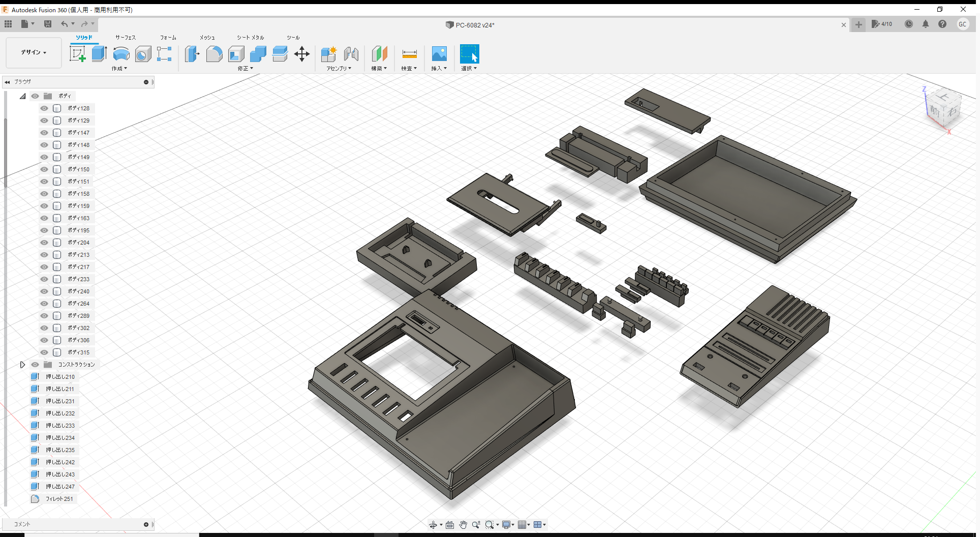Select the Pan tool in navigation bar

tap(463, 524)
